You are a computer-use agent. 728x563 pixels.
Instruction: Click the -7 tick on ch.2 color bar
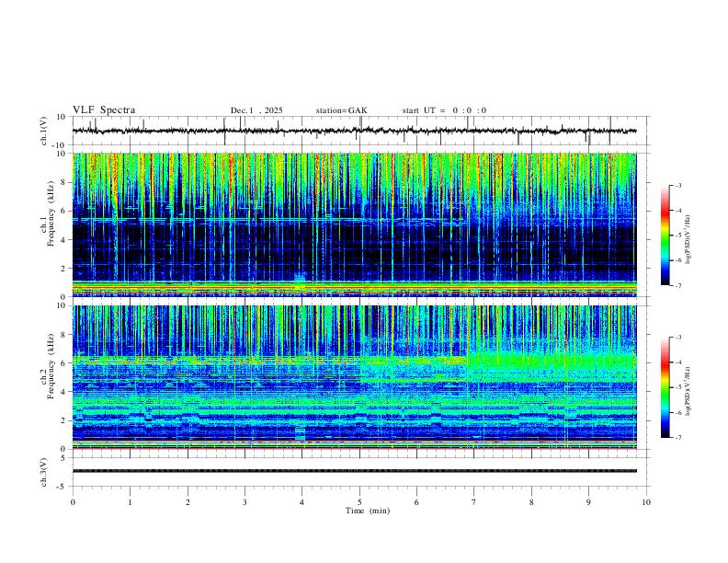point(678,438)
